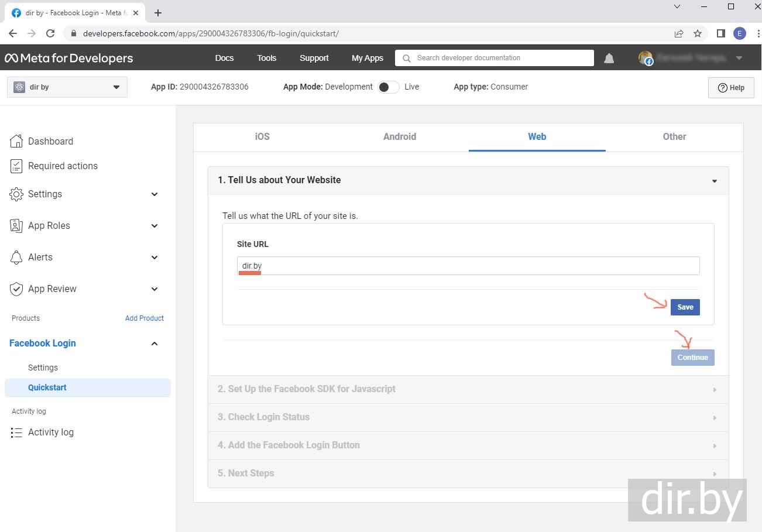
Task: Click the share page icon in address bar
Action: click(679, 33)
